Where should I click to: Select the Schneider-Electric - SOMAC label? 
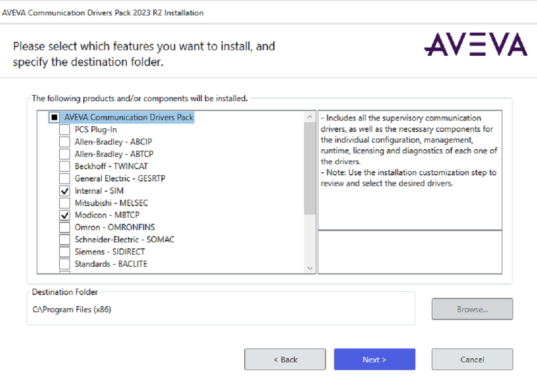124,240
